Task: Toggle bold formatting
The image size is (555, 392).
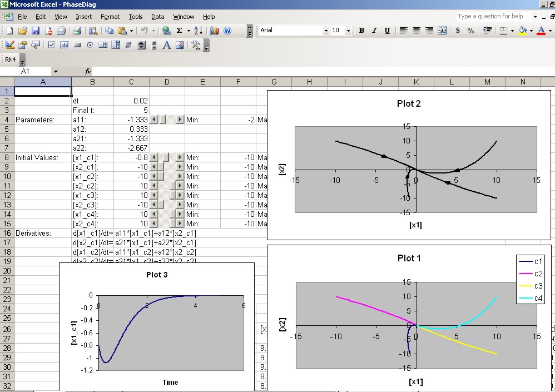Action: (361, 31)
